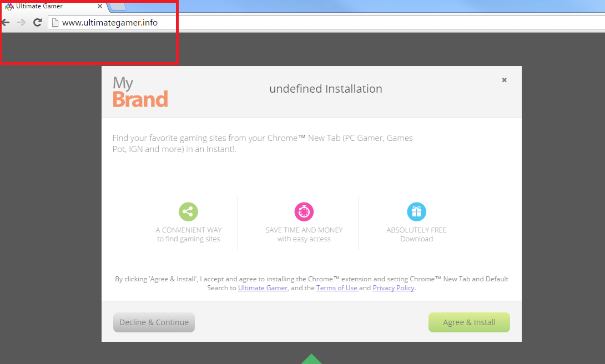Click the browser forward arrow
The height and width of the screenshot is (364, 605).
click(21, 22)
